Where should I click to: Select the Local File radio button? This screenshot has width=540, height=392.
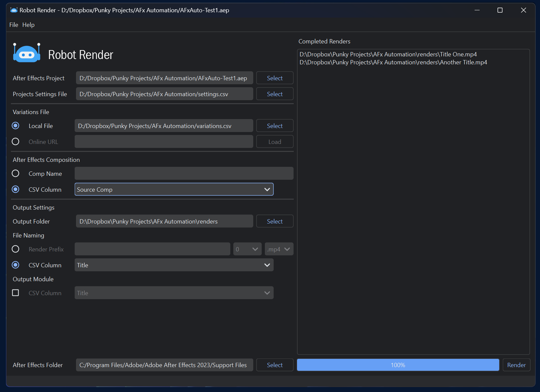click(16, 126)
